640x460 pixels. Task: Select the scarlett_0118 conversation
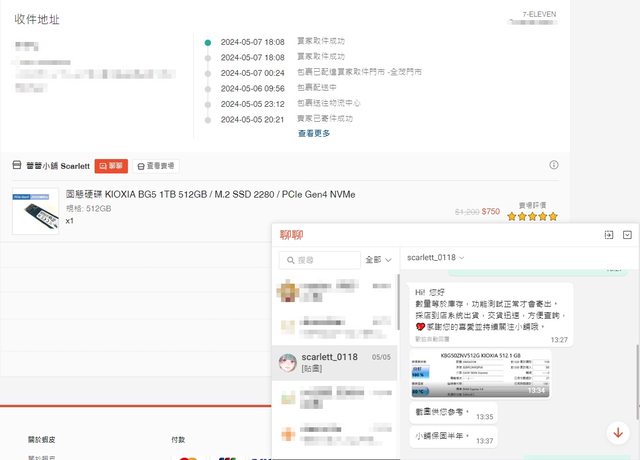coord(336,363)
